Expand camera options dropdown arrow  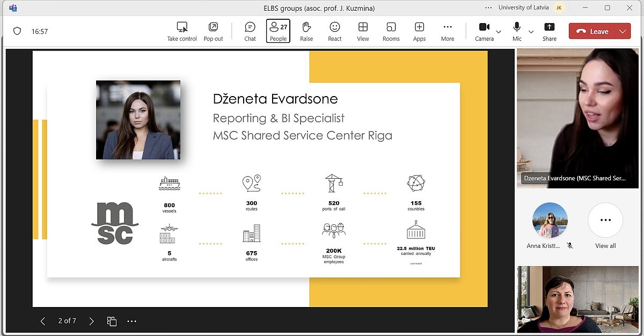pos(499,32)
